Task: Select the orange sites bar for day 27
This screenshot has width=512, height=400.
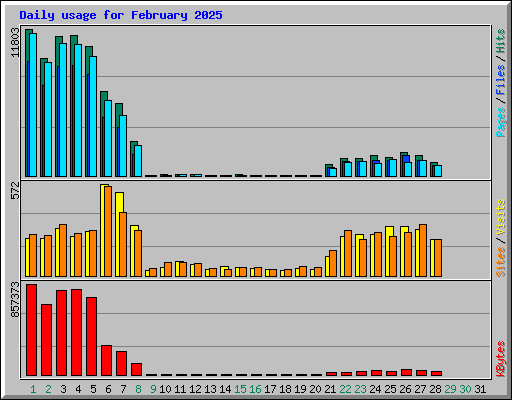Action: click(x=423, y=250)
